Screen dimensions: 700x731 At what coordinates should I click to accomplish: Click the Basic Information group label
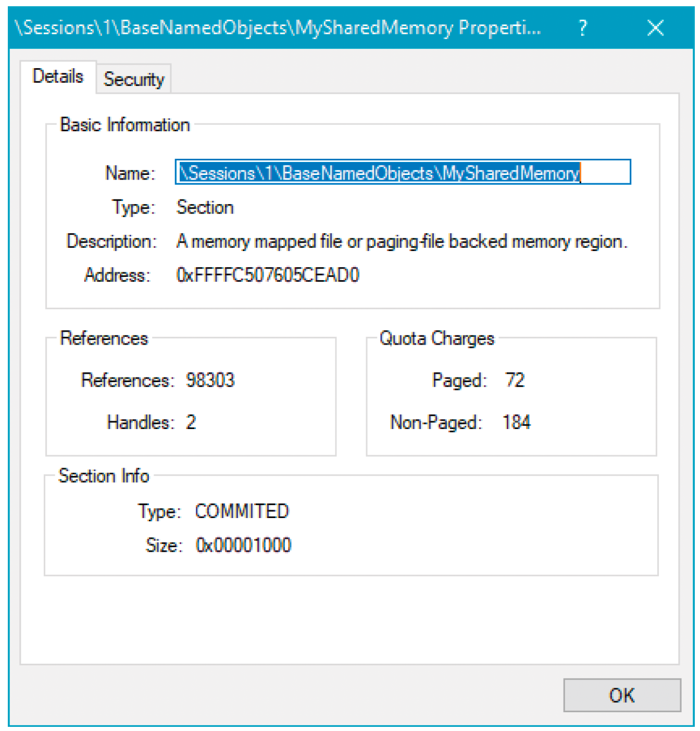[125, 125]
